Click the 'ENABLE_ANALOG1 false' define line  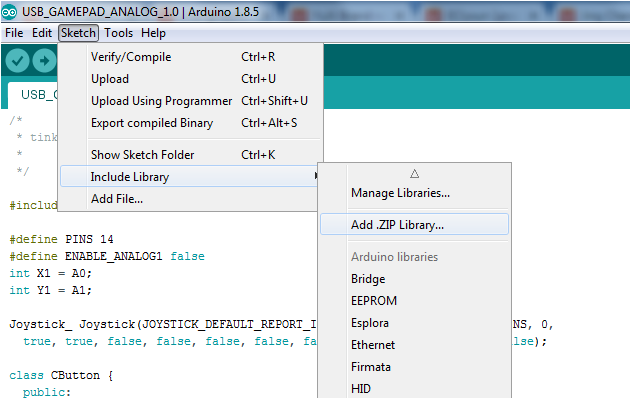click(x=107, y=256)
